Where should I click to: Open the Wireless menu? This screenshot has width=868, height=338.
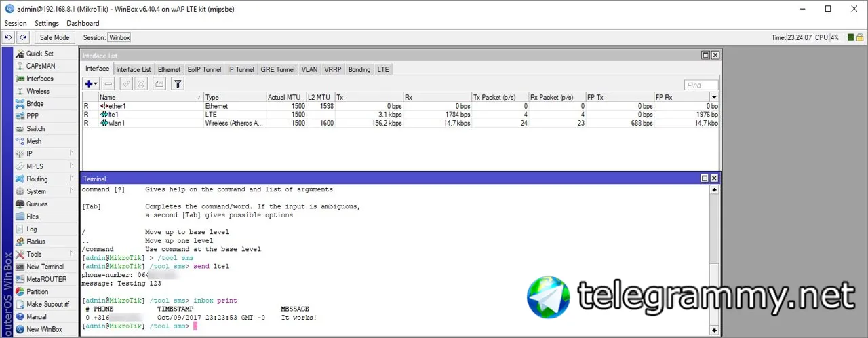coord(38,91)
